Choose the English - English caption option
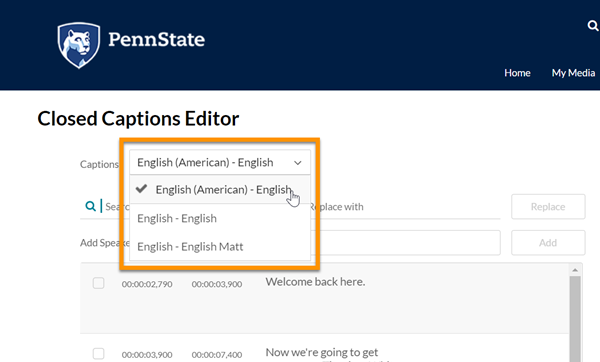Viewport: 600px width, 362px height. point(220,218)
